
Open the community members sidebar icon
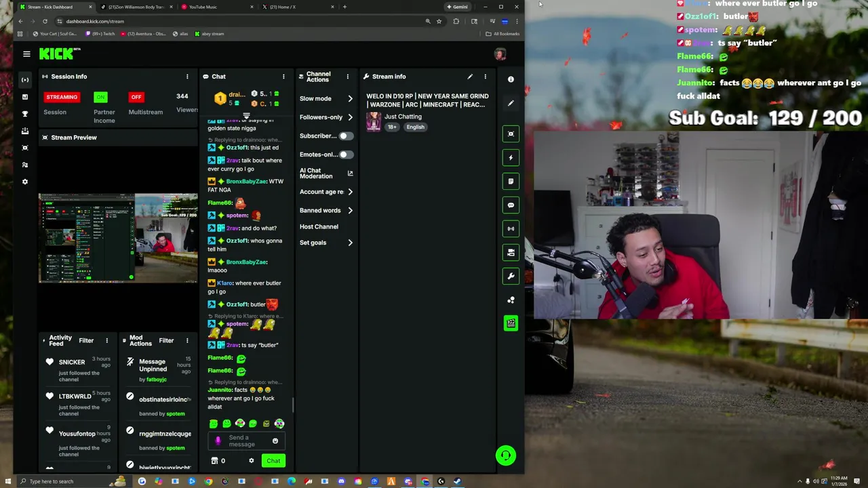click(25, 165)
